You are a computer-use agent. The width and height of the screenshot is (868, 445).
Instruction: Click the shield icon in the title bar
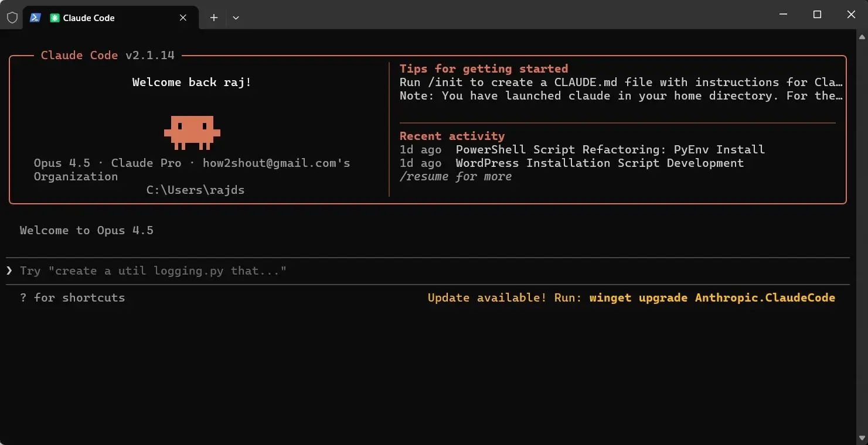coord(12,17)
